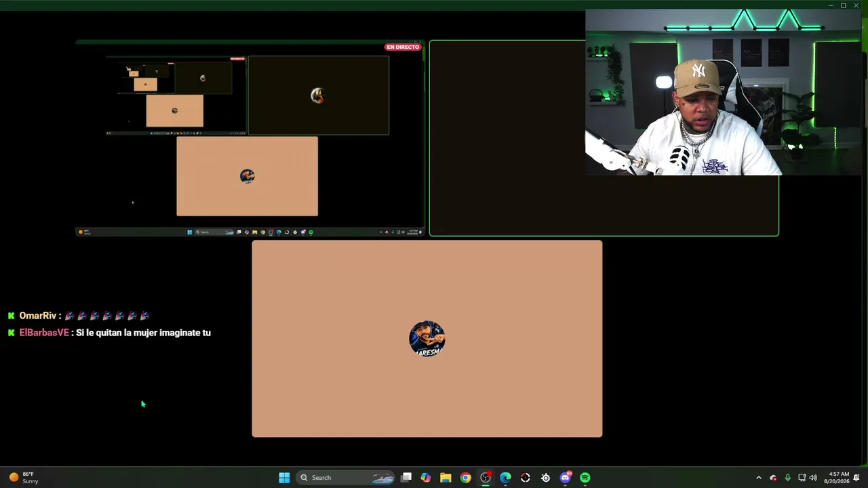Open Task View from taskbar

(x=406, y=478)
